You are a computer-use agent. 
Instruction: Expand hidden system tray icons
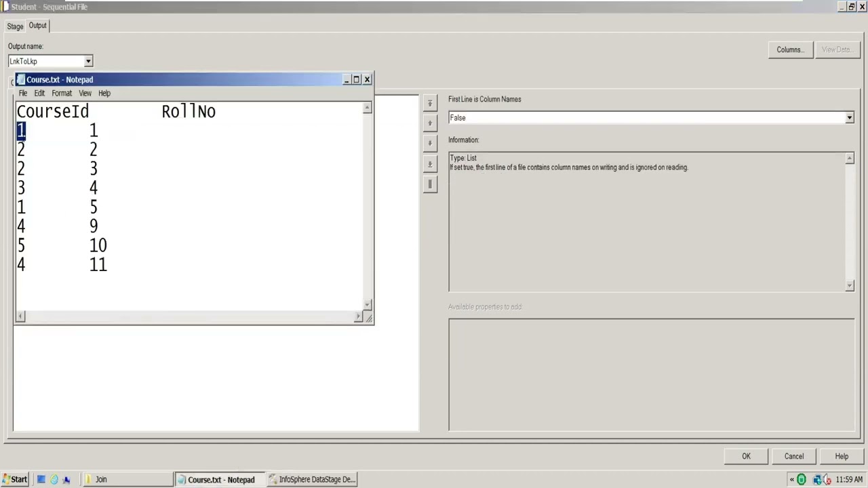coord(791,480)
